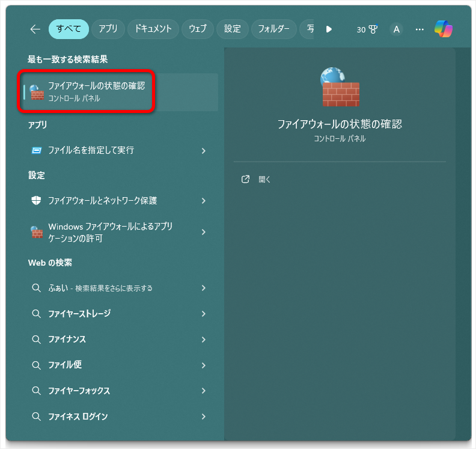Open the three-dot more options menu
Viewport: 476px width, 449px height.
pos(420,29)
